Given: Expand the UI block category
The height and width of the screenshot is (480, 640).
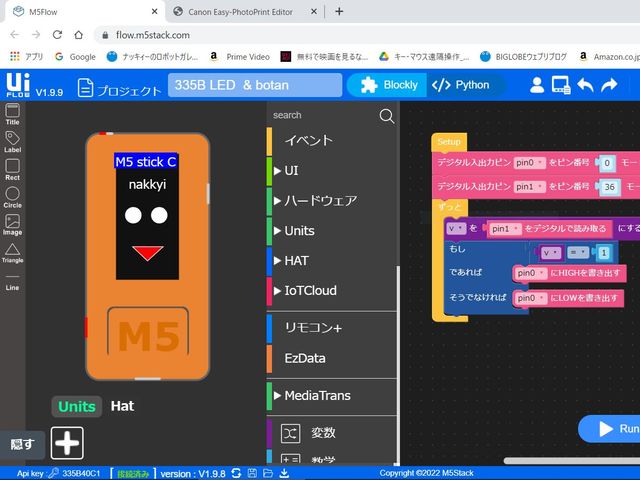Looking at the screenshot, I should point(332,171).
